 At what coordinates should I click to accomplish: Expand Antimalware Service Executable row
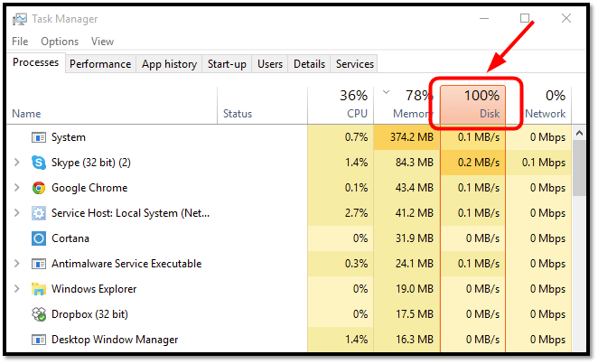pos(17,264)
